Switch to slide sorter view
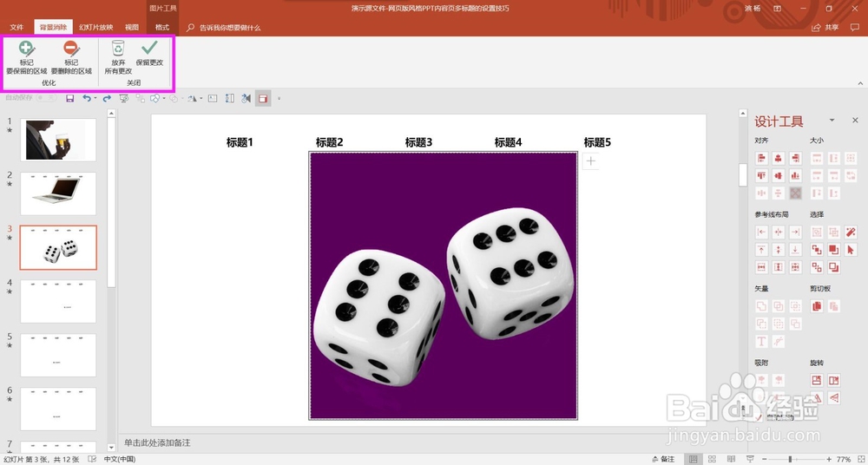This screenshot has width=868, height=465. pos(712,460)
